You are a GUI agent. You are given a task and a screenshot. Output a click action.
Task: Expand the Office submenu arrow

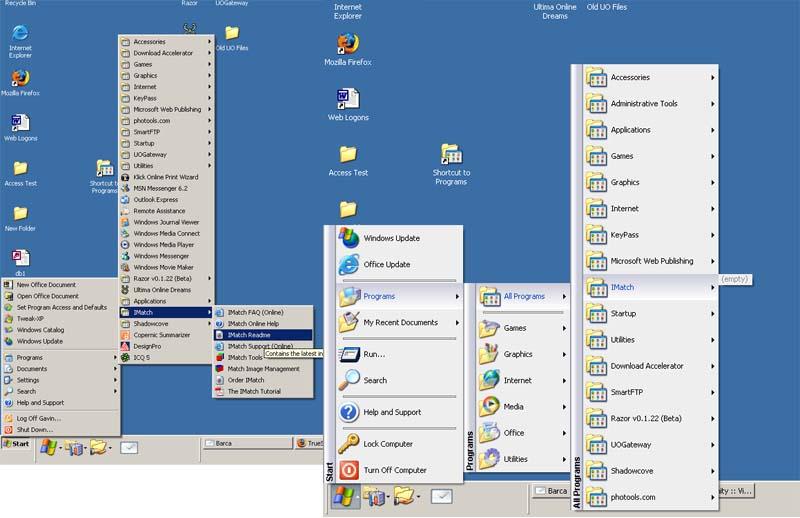coord(564,433)
